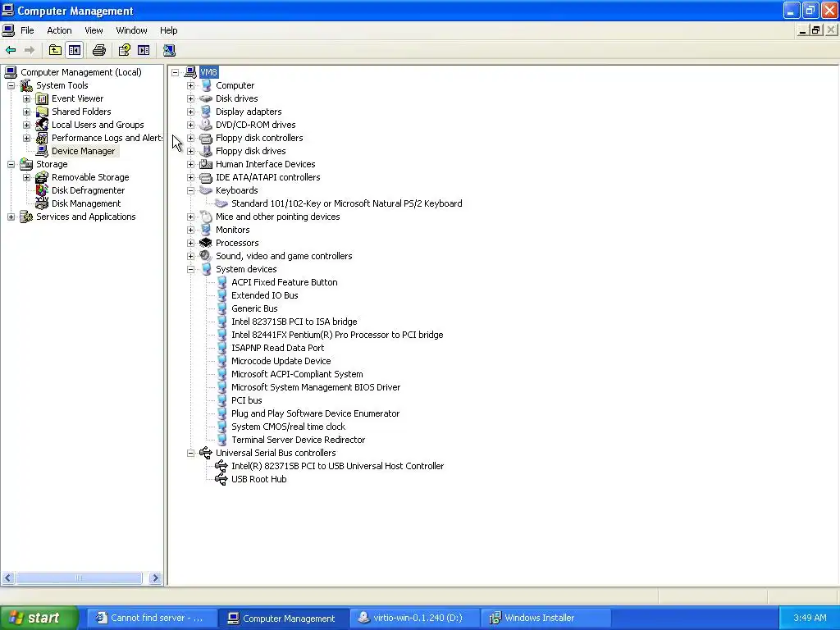
Task: Click the Up one level toolbar icon
Action: point(55,50)
